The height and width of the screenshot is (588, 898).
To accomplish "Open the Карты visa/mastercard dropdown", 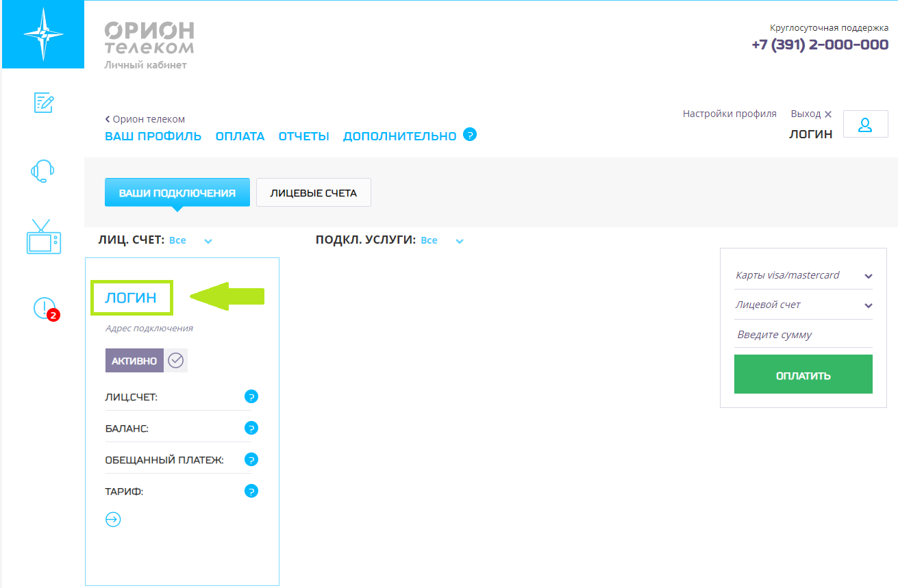I will (803, 275).
